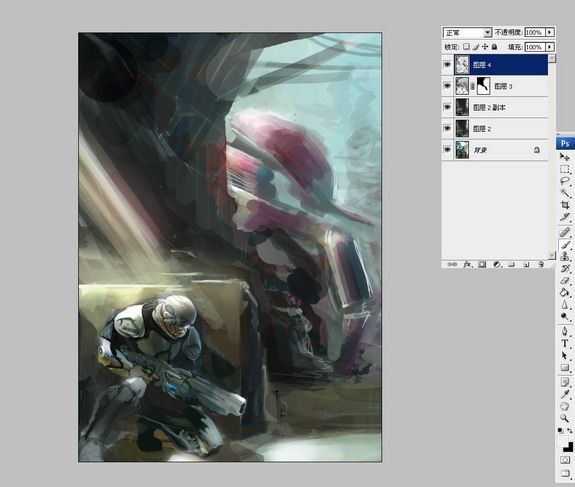Add a layer mask from panel bottom

click(482, 264)
